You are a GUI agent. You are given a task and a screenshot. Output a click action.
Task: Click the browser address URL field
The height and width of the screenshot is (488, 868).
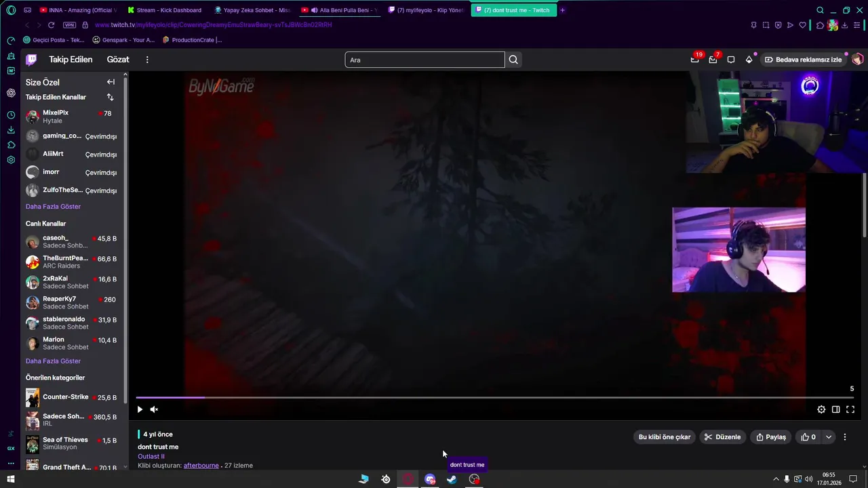(414, 25)
